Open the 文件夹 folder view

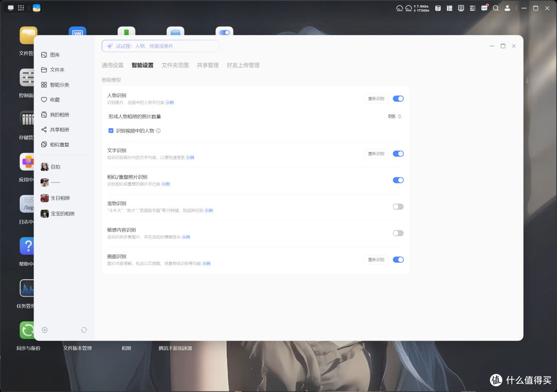click(x=53, y=70)
